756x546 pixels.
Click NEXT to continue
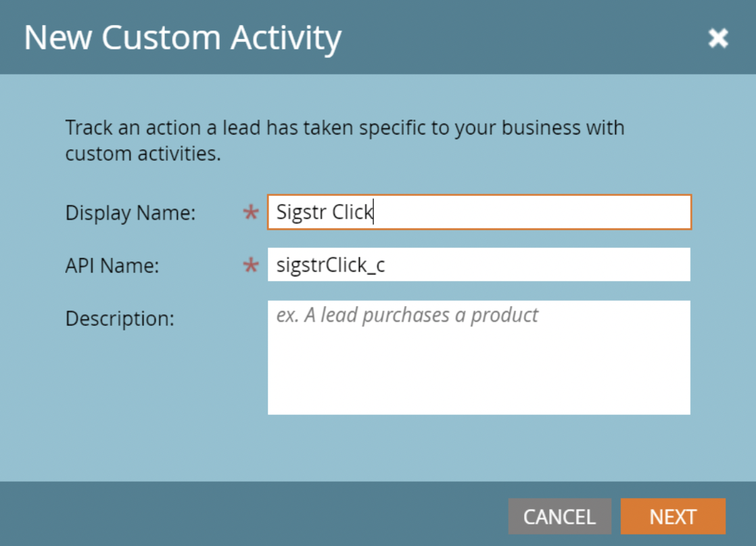pyautogui.click(x=673, y=516)
